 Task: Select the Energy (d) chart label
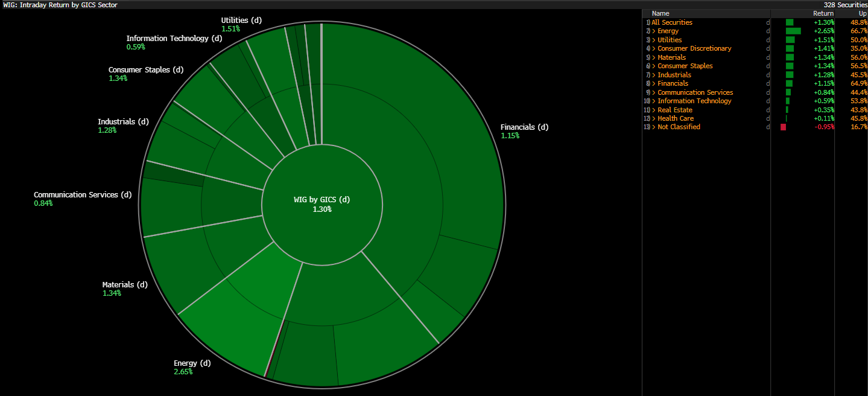[192, 363]
